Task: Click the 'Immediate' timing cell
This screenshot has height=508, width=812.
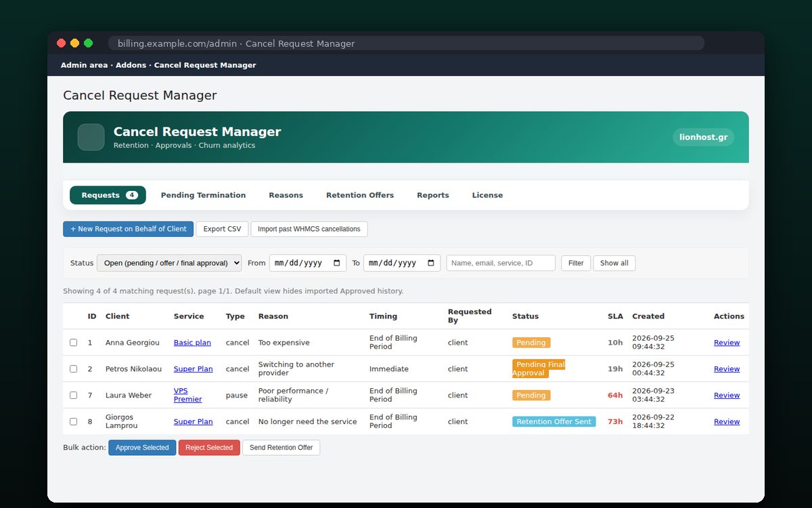Action: point(389,369)
